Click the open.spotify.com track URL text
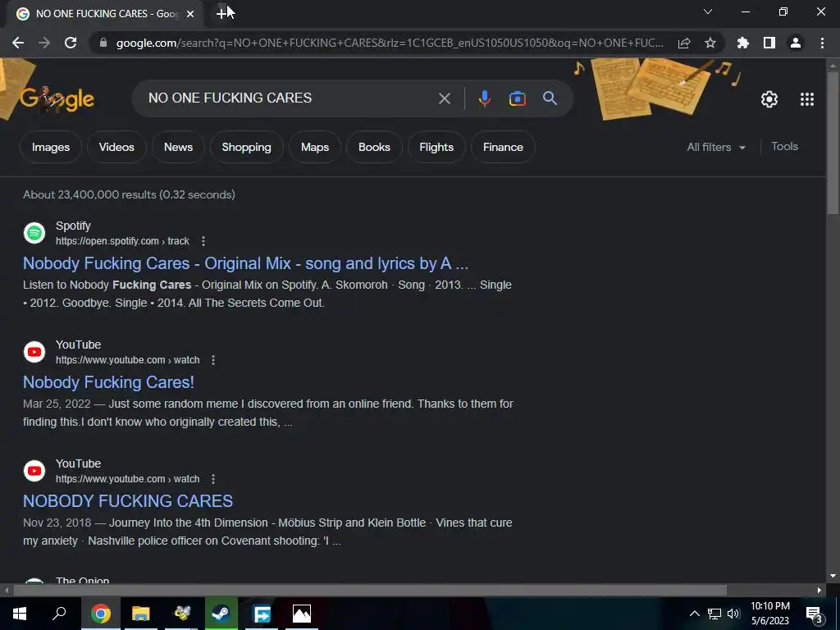 122,241
